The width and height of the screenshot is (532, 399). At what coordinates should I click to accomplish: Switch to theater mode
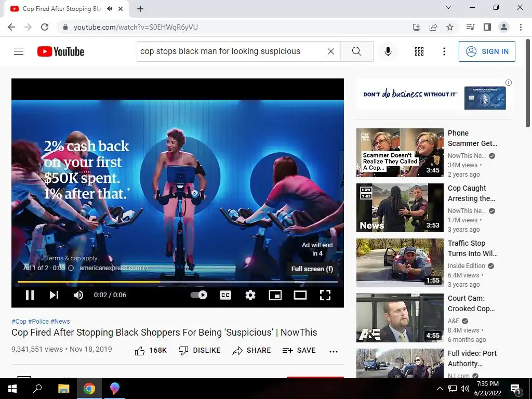click(x=300, y=295)
